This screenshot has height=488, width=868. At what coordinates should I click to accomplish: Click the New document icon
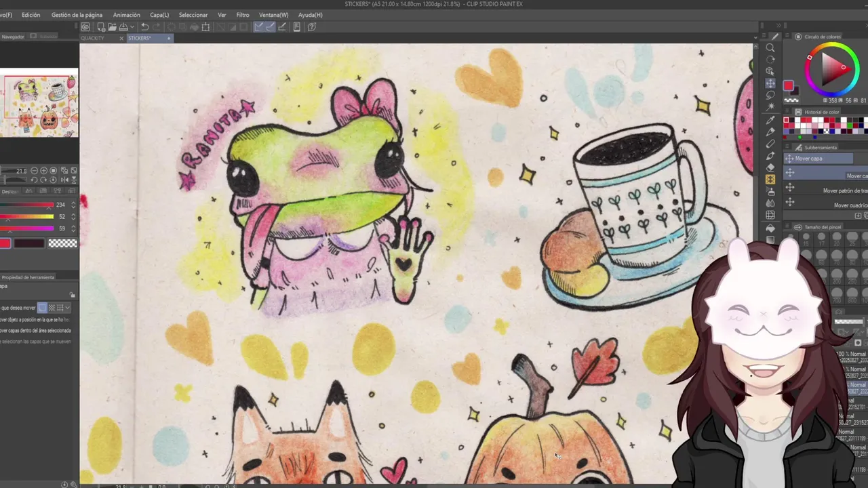point(100,27)
